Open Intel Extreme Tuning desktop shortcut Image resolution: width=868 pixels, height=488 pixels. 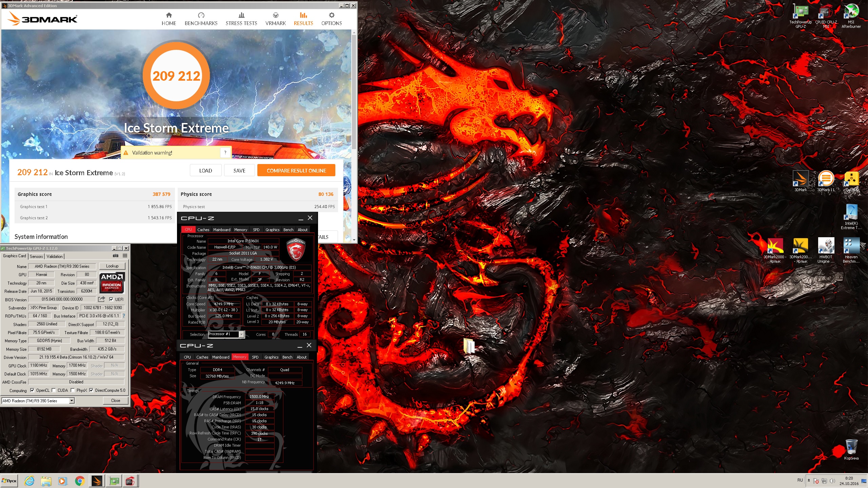pyautogui.click(x=851, y=217)
